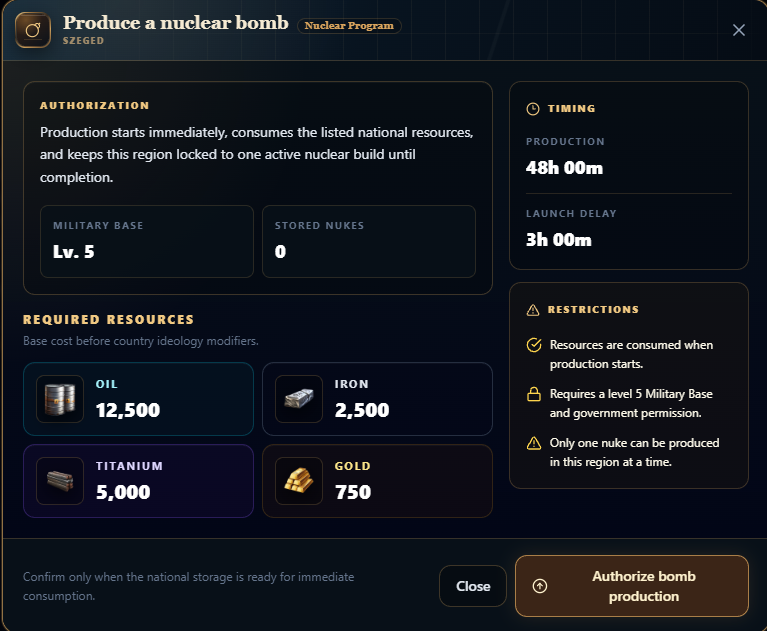This screenshot has width=767, height=631.
Task: Click the warning triangle beside Restrictions
Action: [533, 310]
